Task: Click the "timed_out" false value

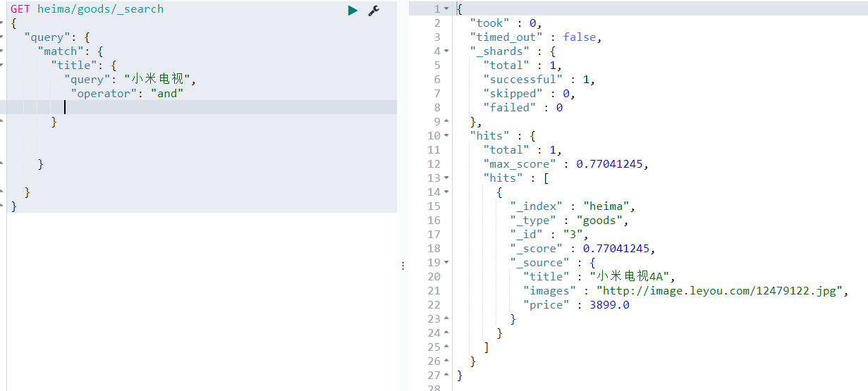Action: (580, 37)
